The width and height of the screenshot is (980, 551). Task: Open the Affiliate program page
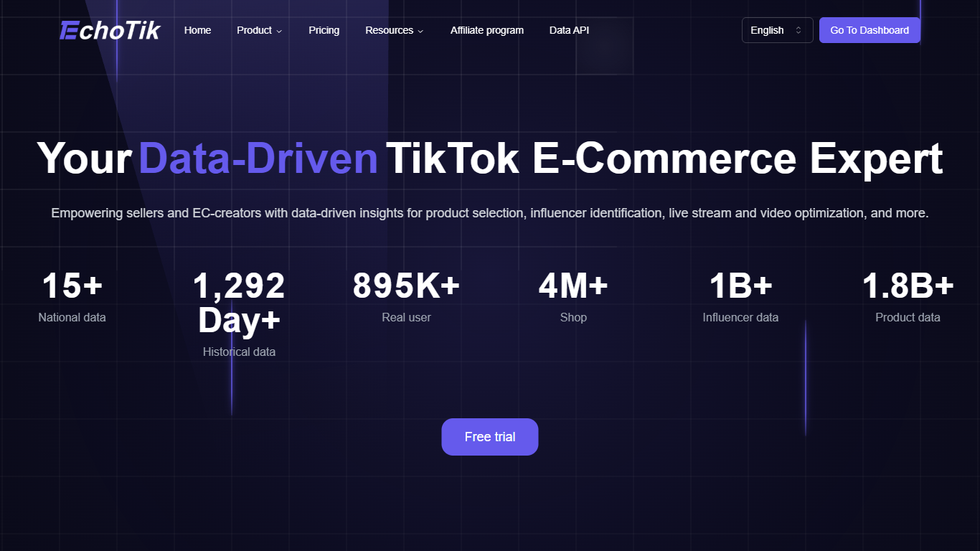[487, 30]
